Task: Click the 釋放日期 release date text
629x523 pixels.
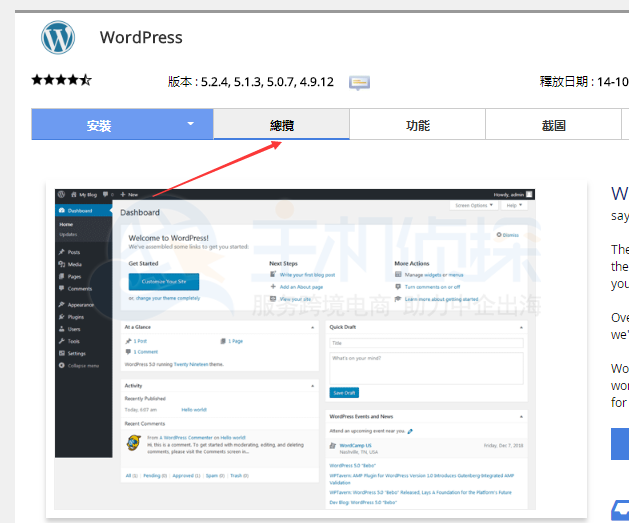Action: tap(584, 82)
